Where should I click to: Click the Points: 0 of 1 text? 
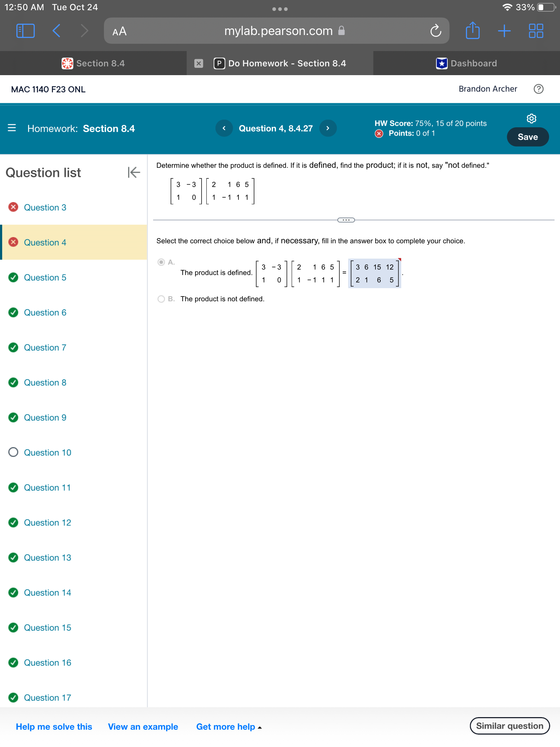click(x=411, y=133)
